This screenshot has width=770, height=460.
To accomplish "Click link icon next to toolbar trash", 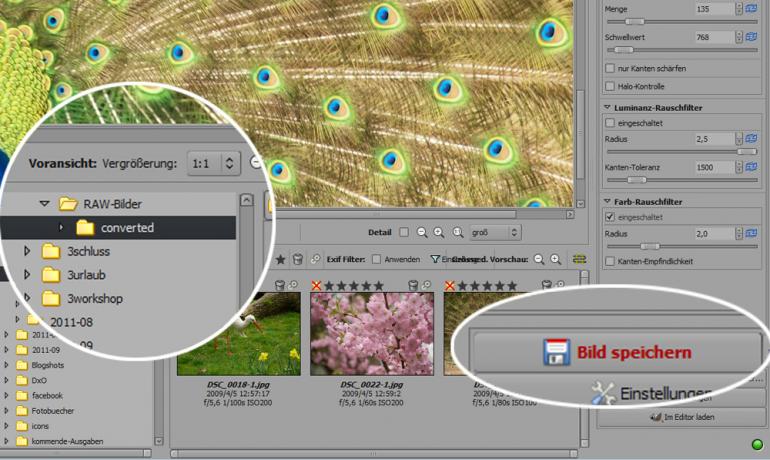I will pos(315,259).
